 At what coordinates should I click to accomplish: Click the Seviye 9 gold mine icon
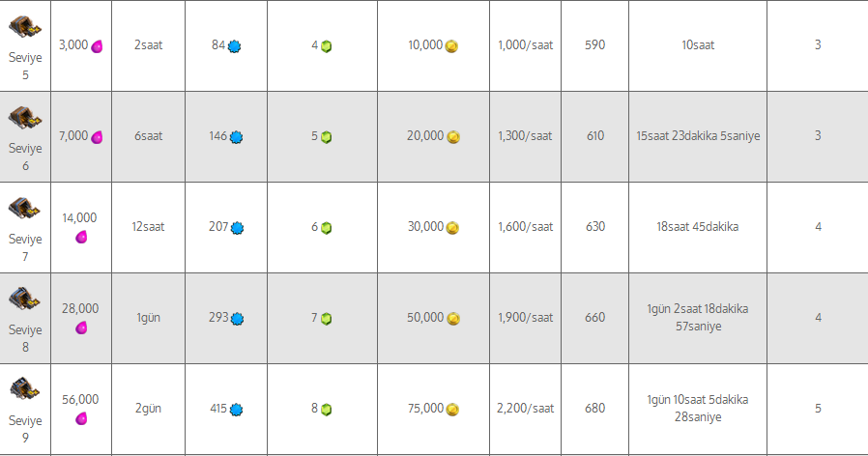pyautogui.click(x=25, y=389)
